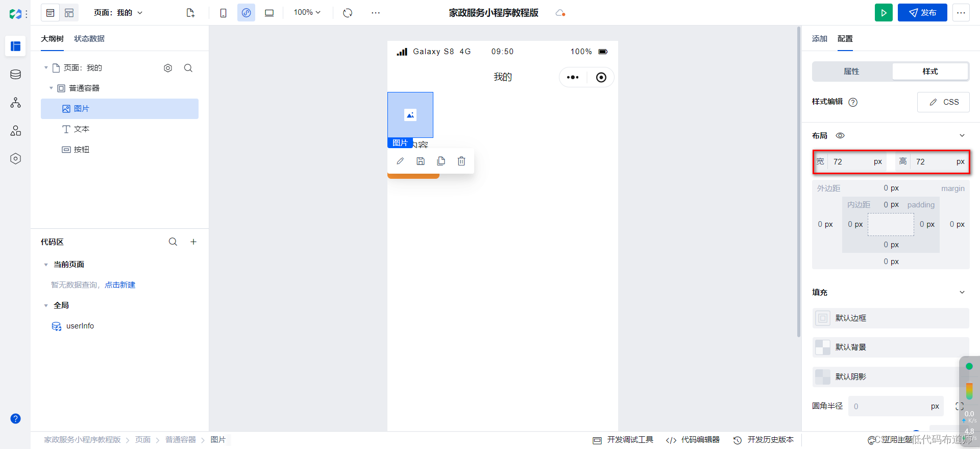Select the 文本 node in outline tree
The image size is (980, 449).
click(119, 129)
